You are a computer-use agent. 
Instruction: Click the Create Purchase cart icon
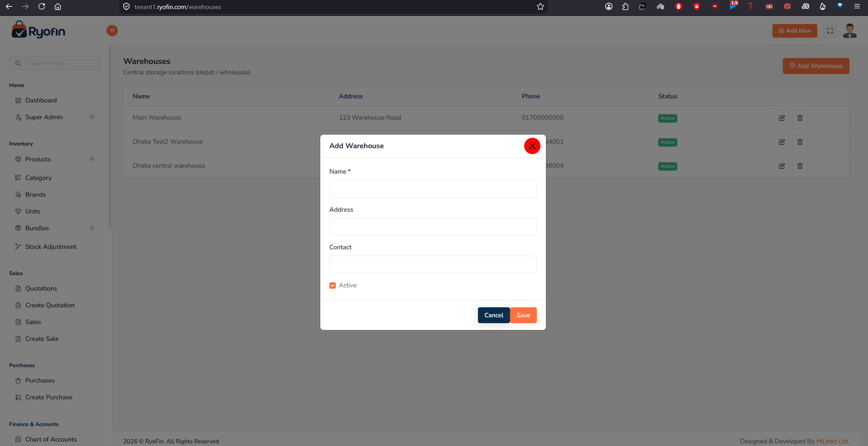coord(18,397)
